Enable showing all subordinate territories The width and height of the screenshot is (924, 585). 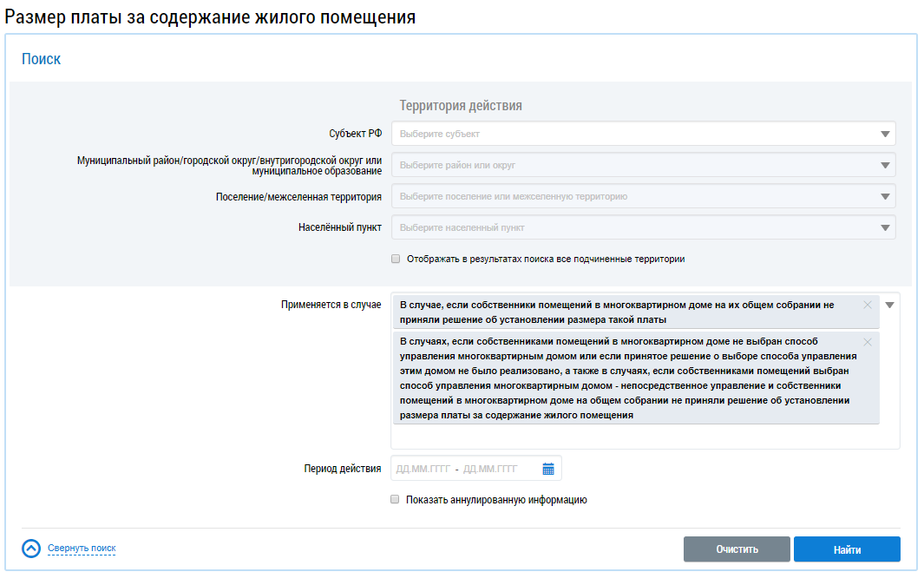(396, 259)
